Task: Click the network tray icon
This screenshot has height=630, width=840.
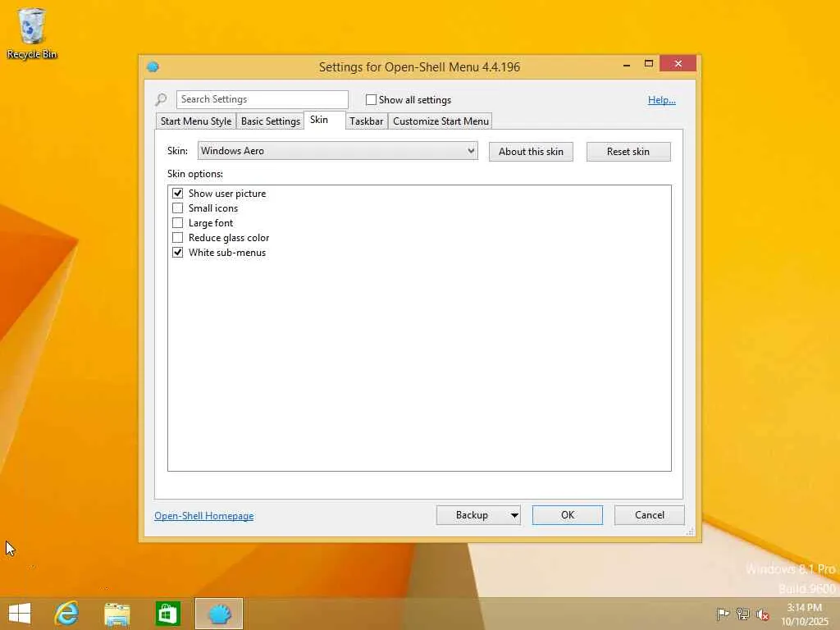Action: click(x=742, y=614)
